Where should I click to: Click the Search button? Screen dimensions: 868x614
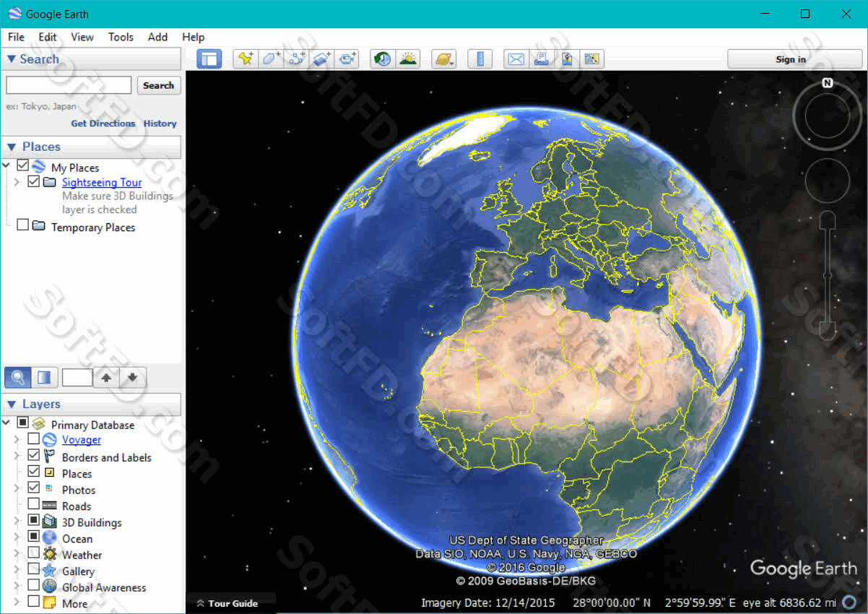click(159, 85)
